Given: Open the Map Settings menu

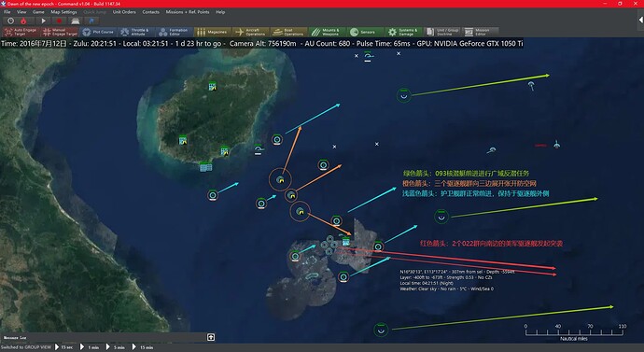Looking at the screenshot, I should pyautogui.click(x=63, y=12).
